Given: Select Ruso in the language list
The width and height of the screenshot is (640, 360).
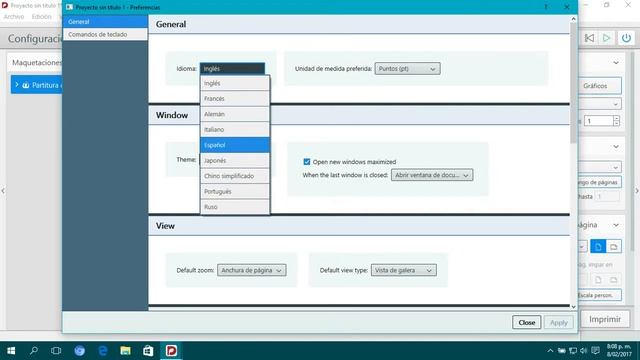Looking at the screenshot, I should click(x=235, y=207).
